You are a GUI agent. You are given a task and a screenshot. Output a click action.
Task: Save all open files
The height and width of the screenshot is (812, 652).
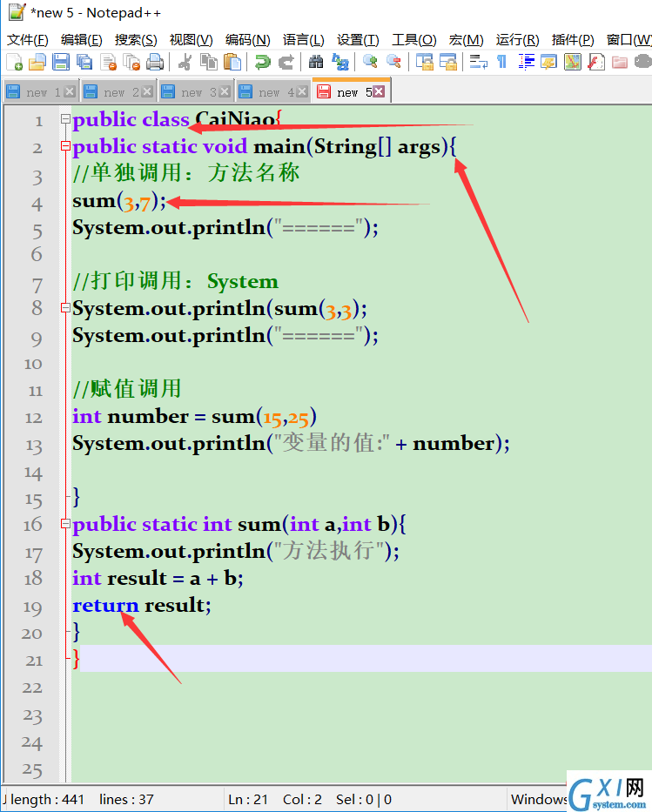tap(84, 62)
